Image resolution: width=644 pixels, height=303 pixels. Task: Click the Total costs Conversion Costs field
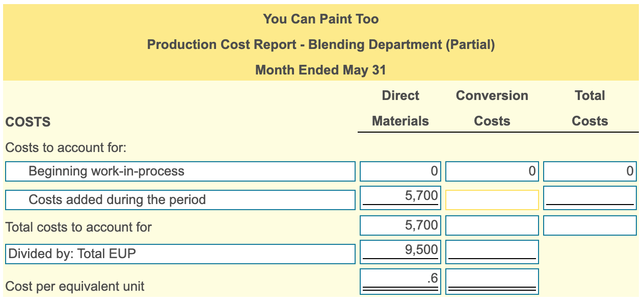coord(491,225)
